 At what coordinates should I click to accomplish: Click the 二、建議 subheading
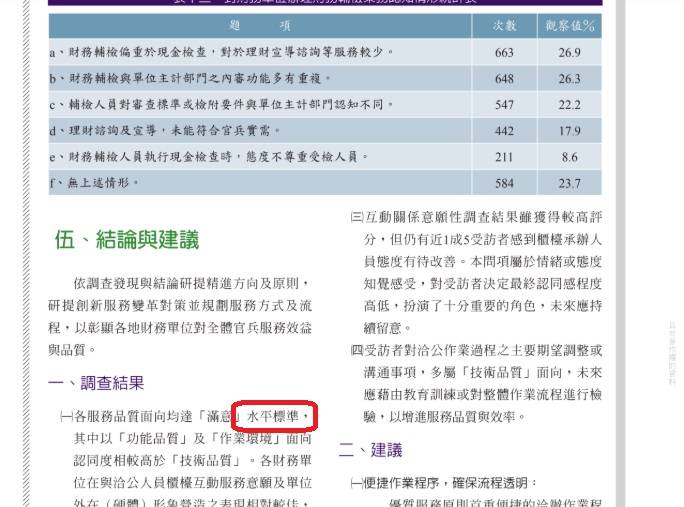click(370, 450)
